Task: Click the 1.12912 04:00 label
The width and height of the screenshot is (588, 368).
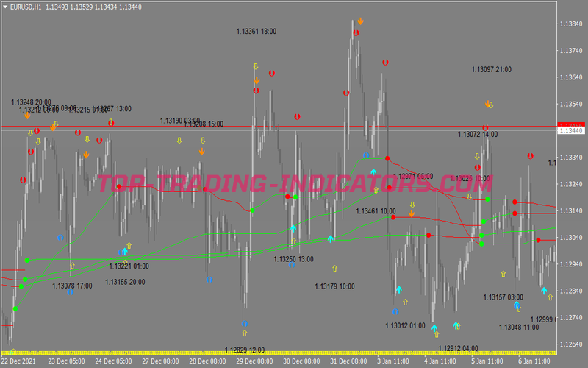Action: coord(458,348)
